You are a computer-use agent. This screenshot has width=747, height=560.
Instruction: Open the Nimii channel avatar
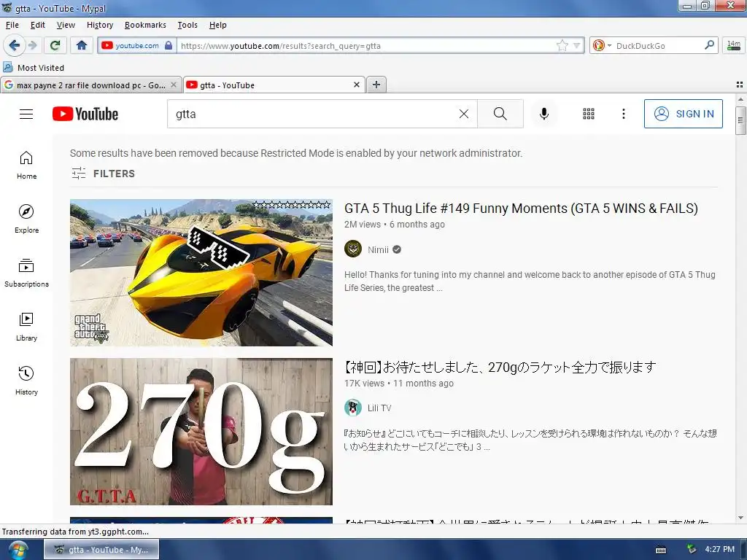353,249
